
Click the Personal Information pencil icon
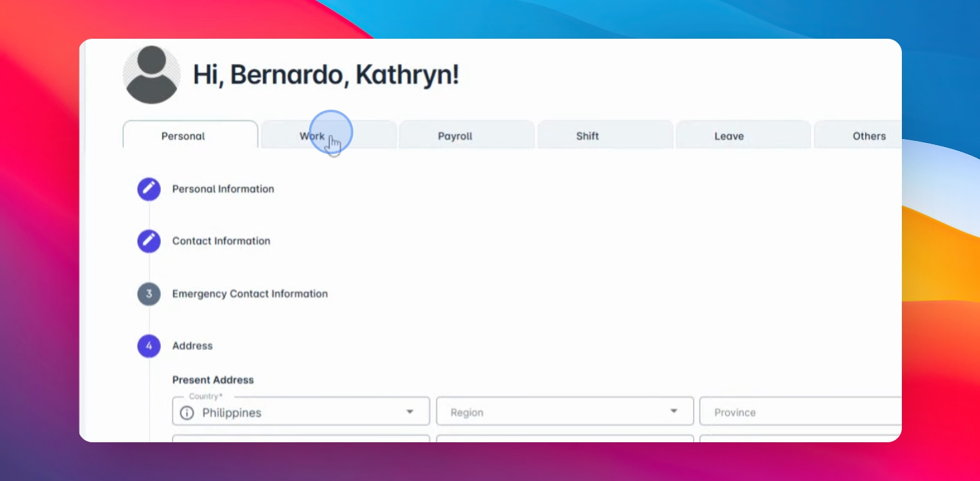tap(149, 189)
